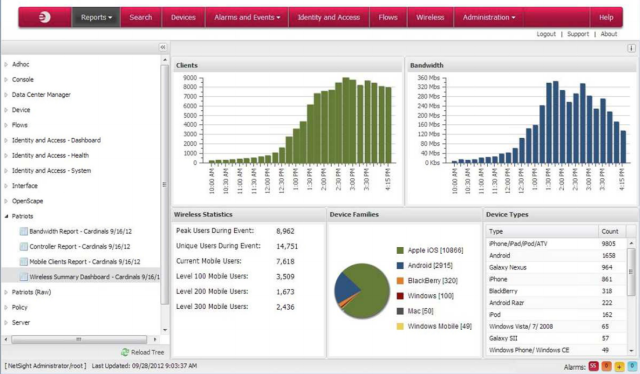The image size is (640, 374).
Task: Click Peak Users During Event value 8,962
Action: tap(285, 231)
